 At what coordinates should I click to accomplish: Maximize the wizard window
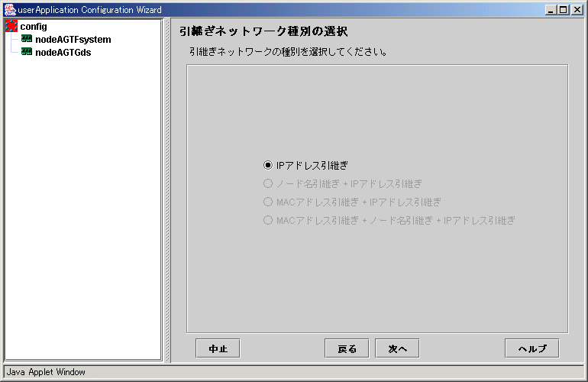click(564, 10)
